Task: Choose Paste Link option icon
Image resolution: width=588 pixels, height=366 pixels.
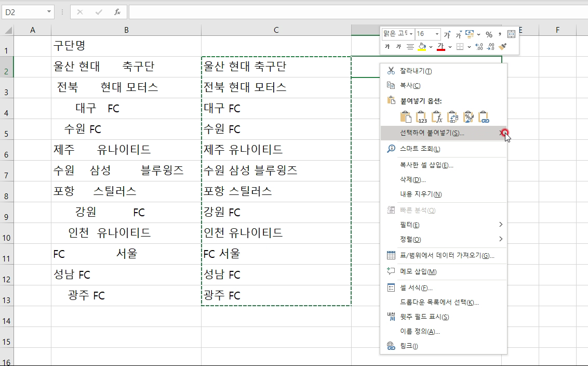Action: click(484, 117)
